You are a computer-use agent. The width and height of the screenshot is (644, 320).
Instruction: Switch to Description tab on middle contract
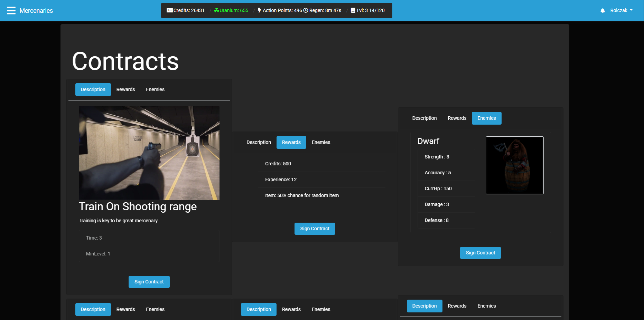(x=259, y=142)
